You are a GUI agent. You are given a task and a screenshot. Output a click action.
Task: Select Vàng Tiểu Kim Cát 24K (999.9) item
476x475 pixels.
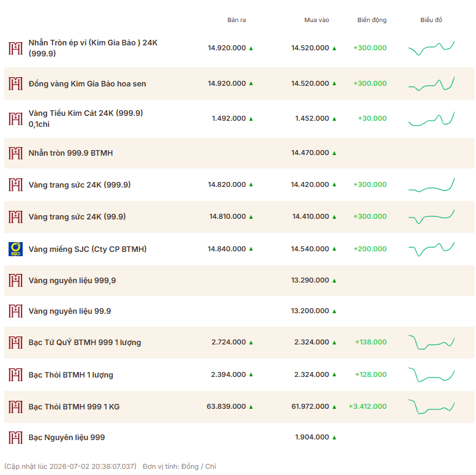click(x=86, y=118)
